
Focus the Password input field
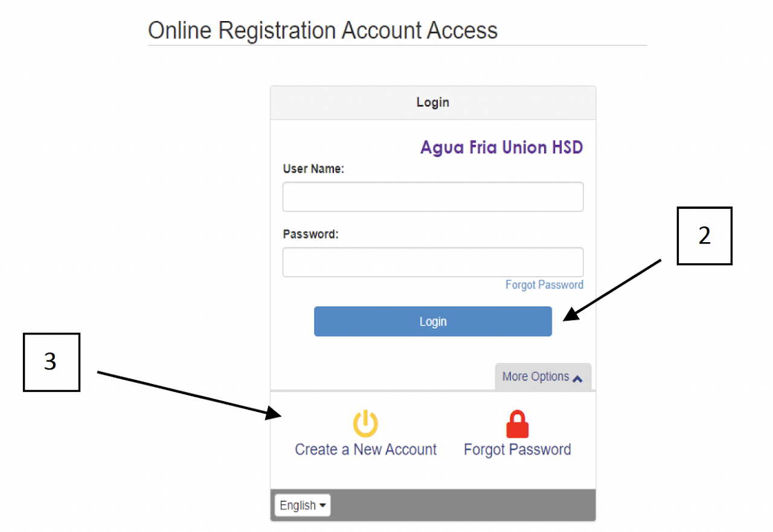click(433, 262)
